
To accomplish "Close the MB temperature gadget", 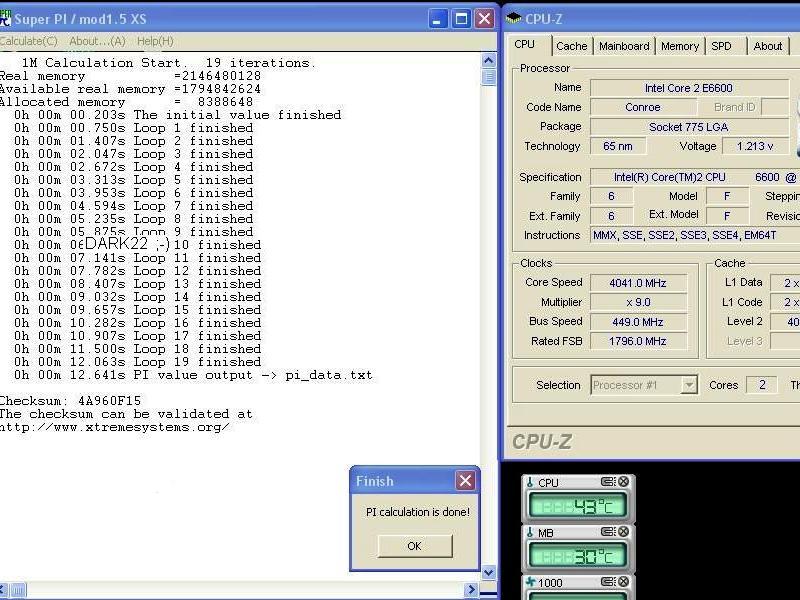I will pyautogui.click(x=623, y=532).
